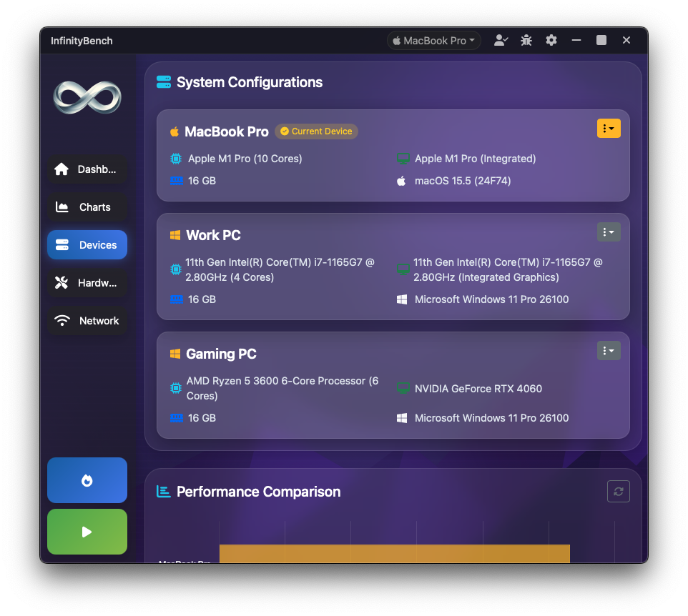The height and width of the screenshot is (616, 688).
Task: Open the MacBook Pro card options menu
Action: (x=609, y=129)
